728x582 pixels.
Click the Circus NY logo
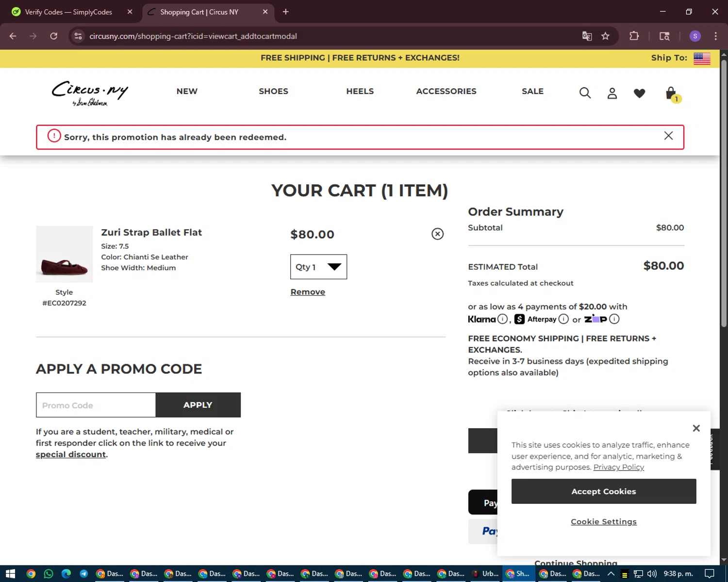click(x=90, y=93)
